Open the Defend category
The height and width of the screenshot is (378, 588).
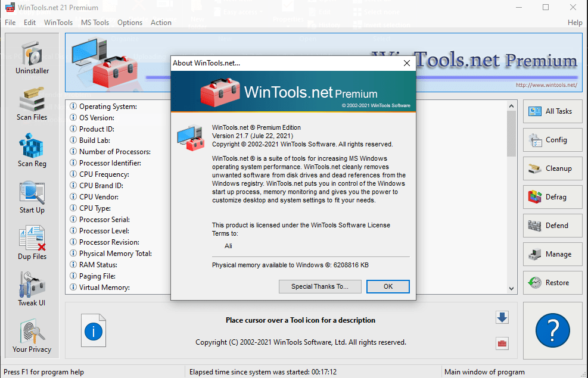pyautogui.click(x=552, y=226)
